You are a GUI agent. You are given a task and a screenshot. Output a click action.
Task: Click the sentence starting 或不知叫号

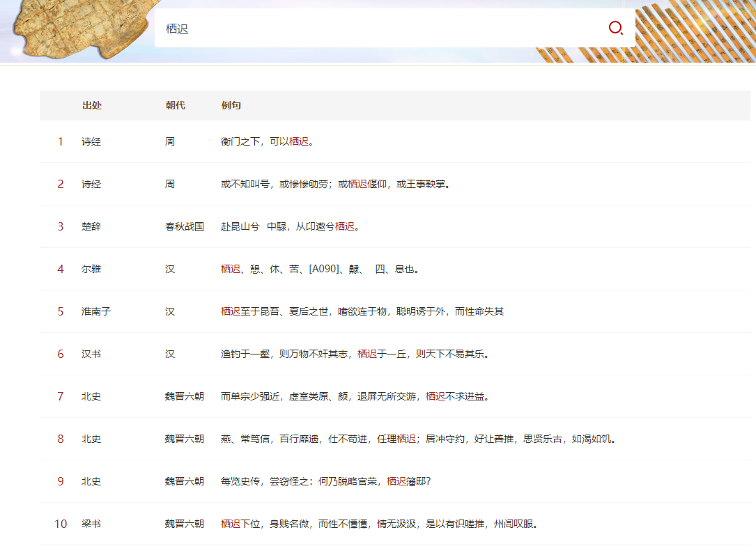tap(336, 184)
